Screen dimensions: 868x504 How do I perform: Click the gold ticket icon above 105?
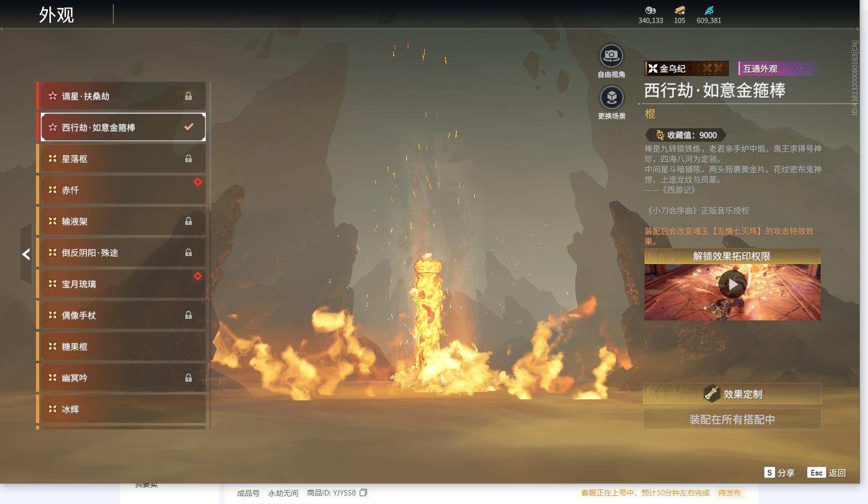679,10
